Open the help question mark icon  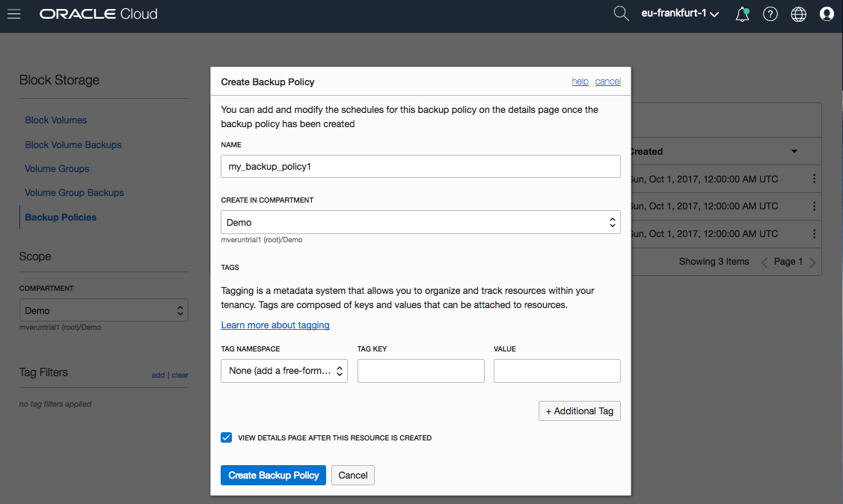coord(770,14)
